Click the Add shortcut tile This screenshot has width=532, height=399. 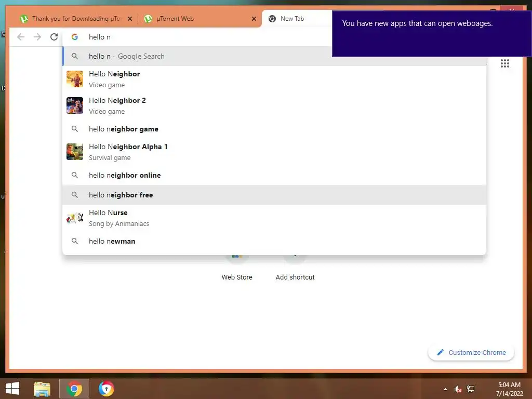[295, 268]
